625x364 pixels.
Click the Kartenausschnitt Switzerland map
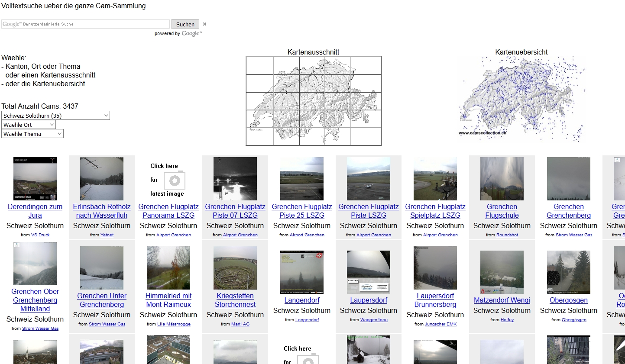[314, 101]
